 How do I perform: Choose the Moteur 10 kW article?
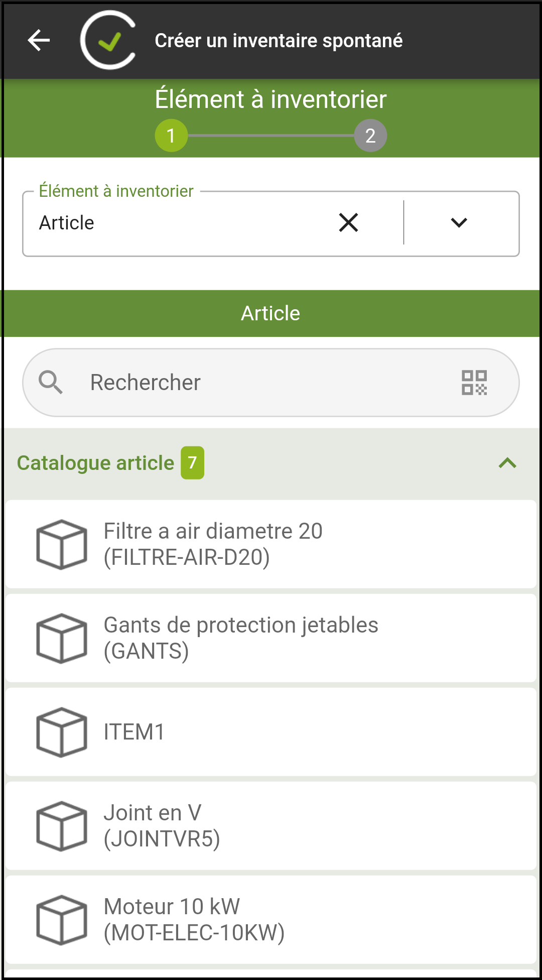pyautogui.click(x=271, y=920)
